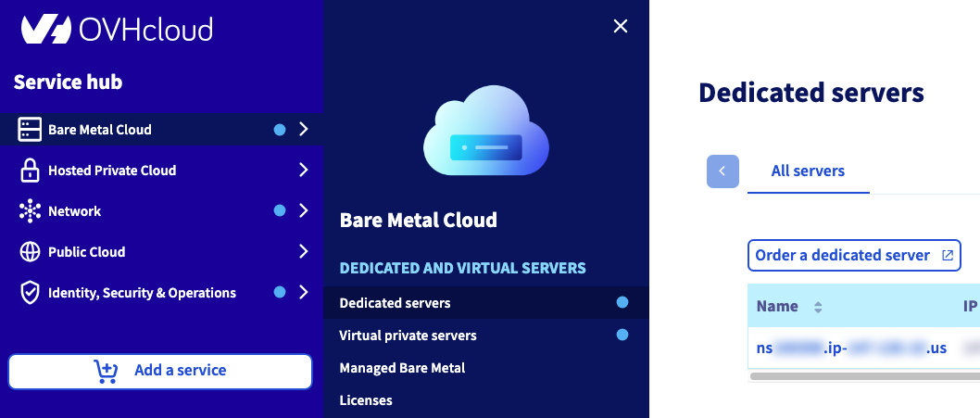980x418 pixels.
Task: Click the Network nodes icon
Action: [x=30, y=211]
